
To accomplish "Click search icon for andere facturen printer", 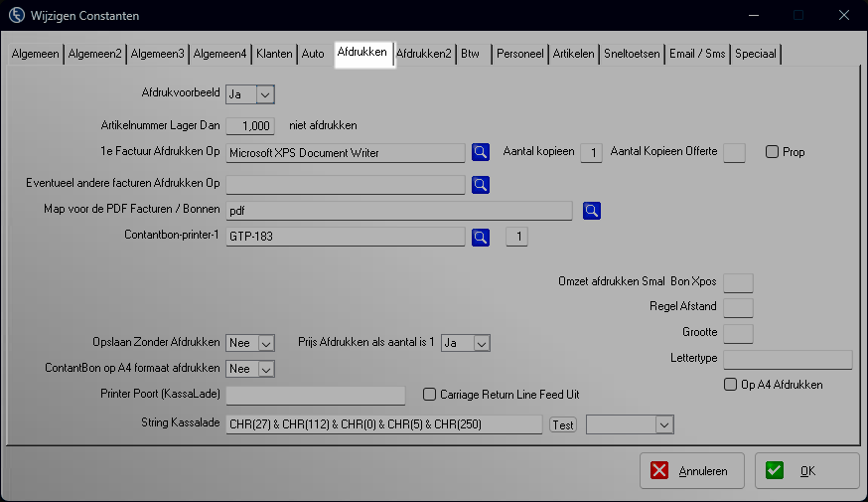I will [x=481, y=184].
